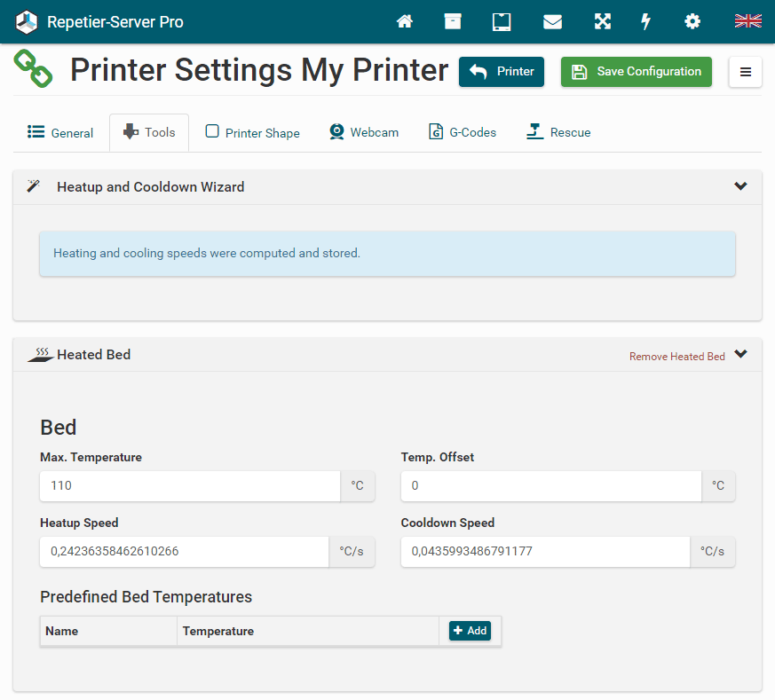Screen dimensions: 775x700
Task: Click the Remove Heated Bed link
Action: click(x=676, y=357)
